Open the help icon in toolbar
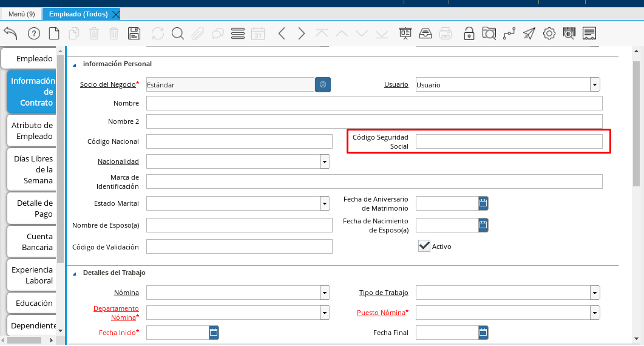This screenshot has width=644, height=346. [x=34, y=33]
